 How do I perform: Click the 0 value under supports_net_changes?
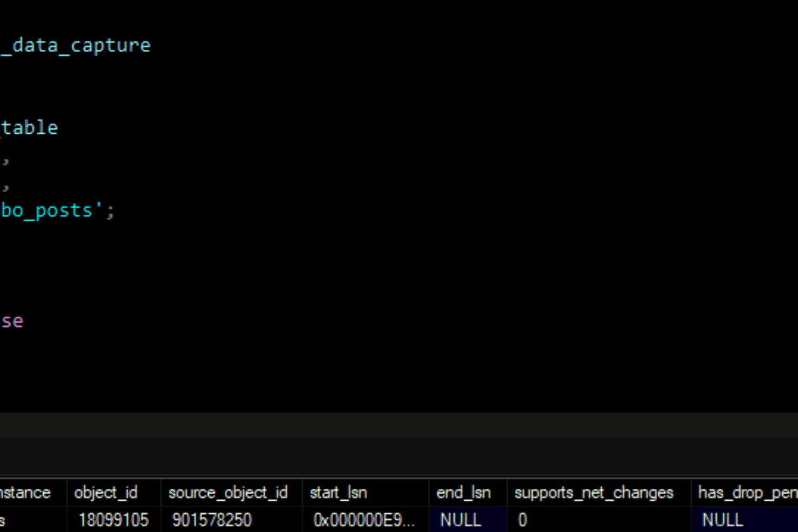point(523,519)
